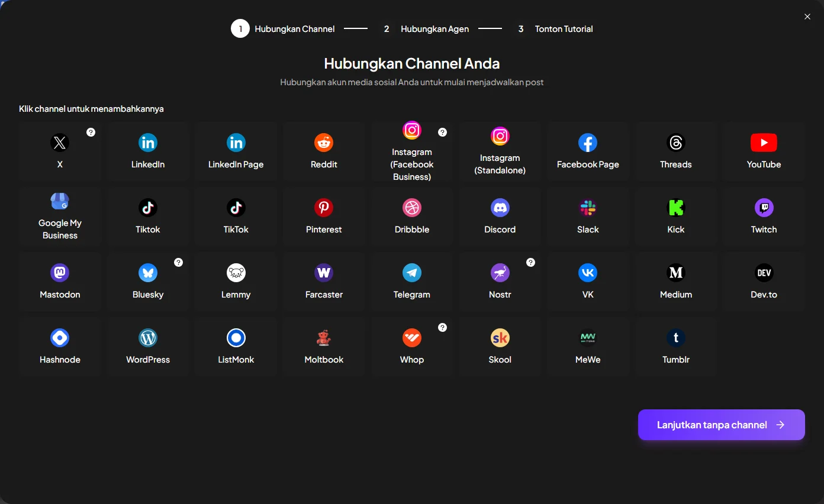Select the Lemmy channel
824x504 pixels.
pyautogui.click(x=236, y=282)
